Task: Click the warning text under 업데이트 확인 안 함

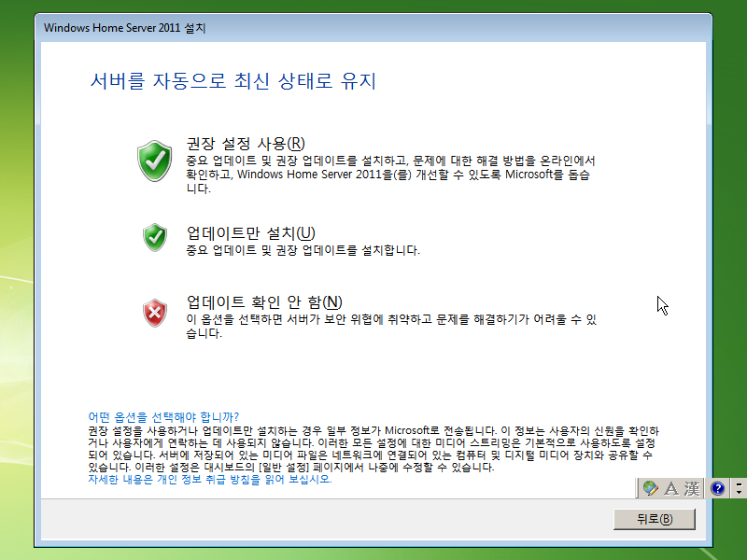Action: 390,326
